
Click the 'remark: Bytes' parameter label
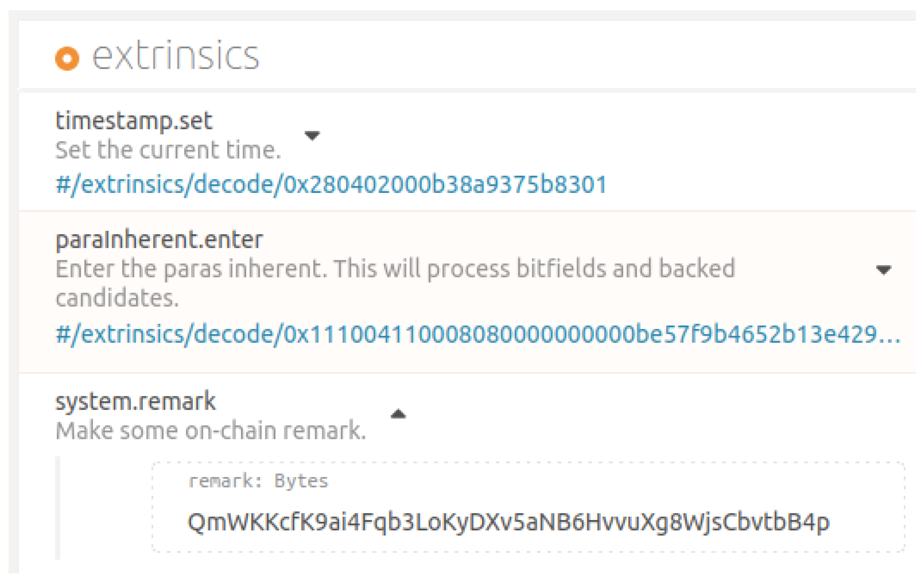[x=258, y=481]
